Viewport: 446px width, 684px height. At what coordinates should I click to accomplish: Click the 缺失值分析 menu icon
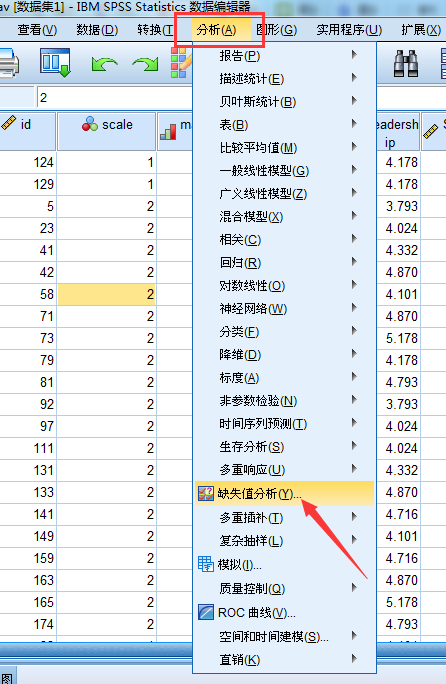click(x=206, y=493)
